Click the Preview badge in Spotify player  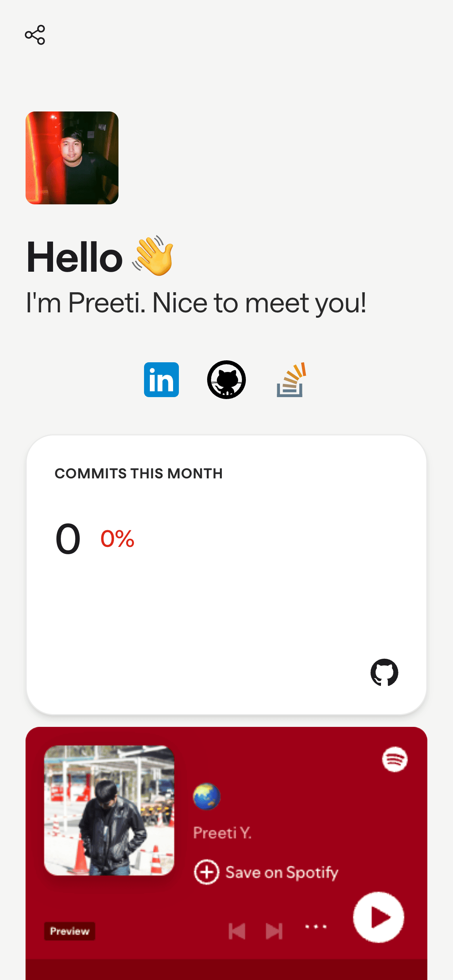click(x=70, y=931)
